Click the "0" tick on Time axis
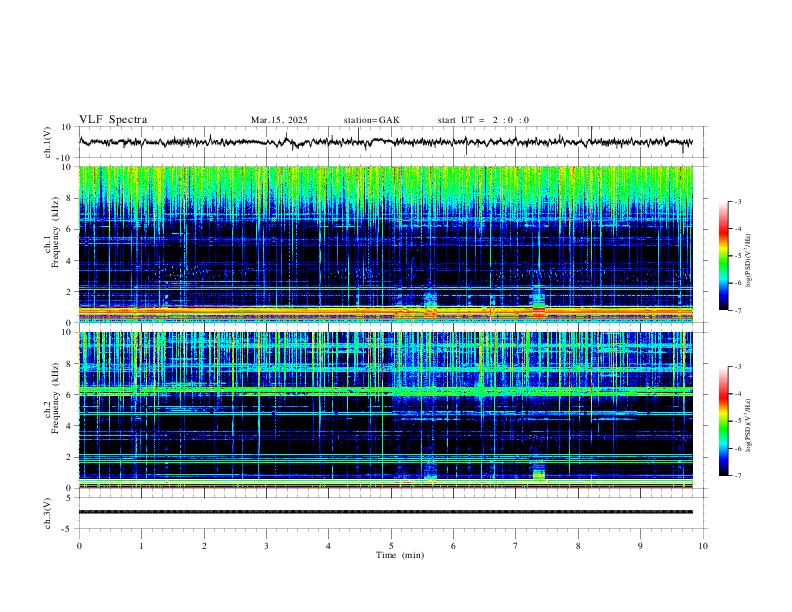The image size is (792, 612). [79, 546]
